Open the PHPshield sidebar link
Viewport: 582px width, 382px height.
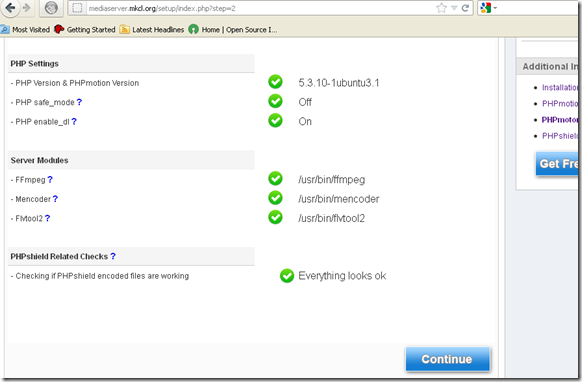pyautogui.click(x=560, y=136)
